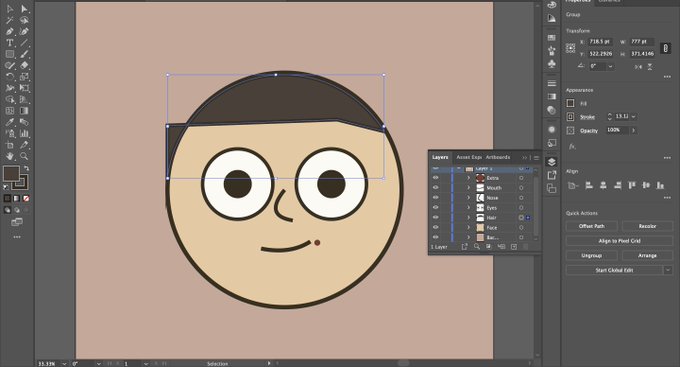Select the Eyedropper tool

click(x=10, y=122)
